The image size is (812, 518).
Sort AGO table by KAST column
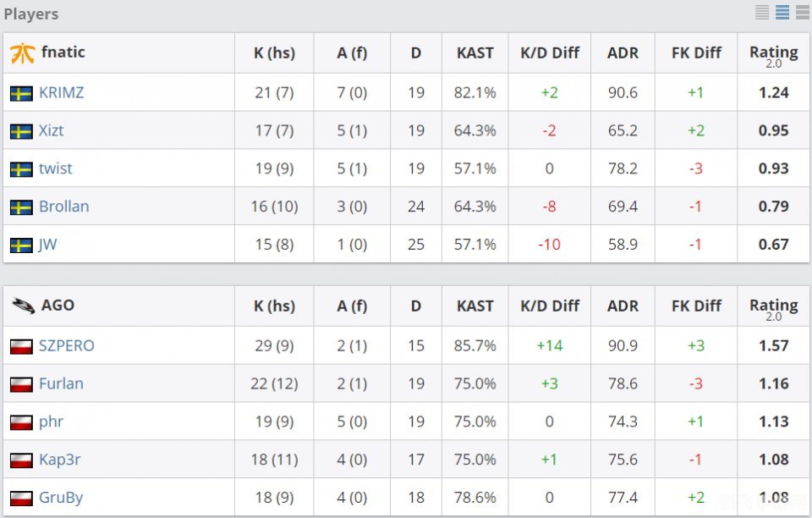[475, 306]
